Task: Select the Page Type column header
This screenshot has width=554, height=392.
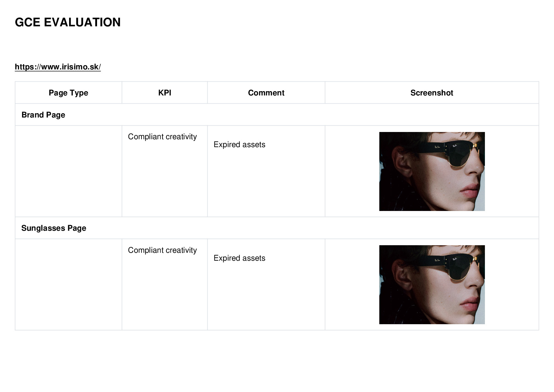Action: pos(68,93)
